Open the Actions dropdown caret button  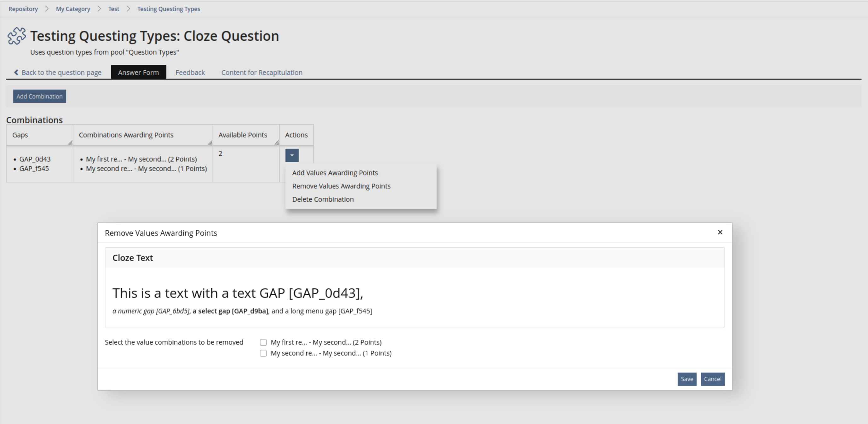(x=292, y=156)
